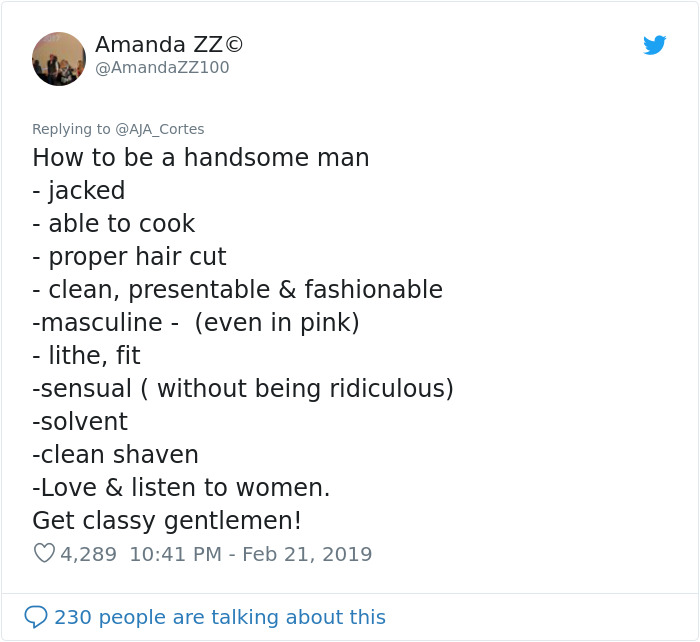Image resolution: width=700 pixels, height=642 pixels.
Task: Click the 4,289 likes count
Action: coord(88,553)
